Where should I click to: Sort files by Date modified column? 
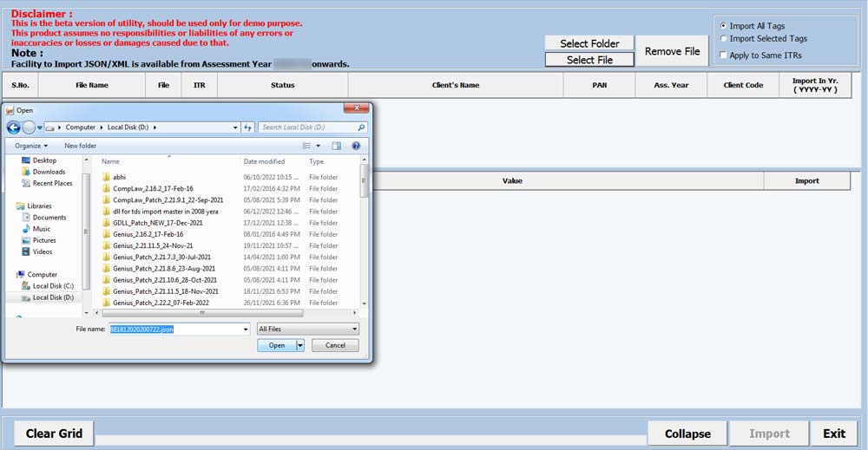tap(264, 161)
